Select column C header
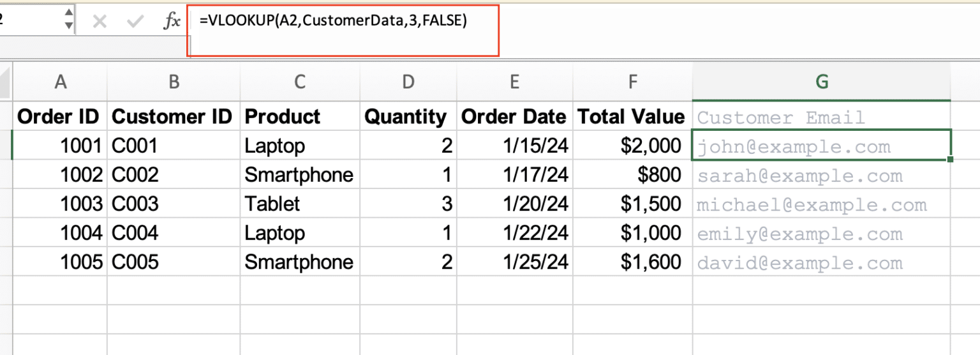 pos(300,81)
